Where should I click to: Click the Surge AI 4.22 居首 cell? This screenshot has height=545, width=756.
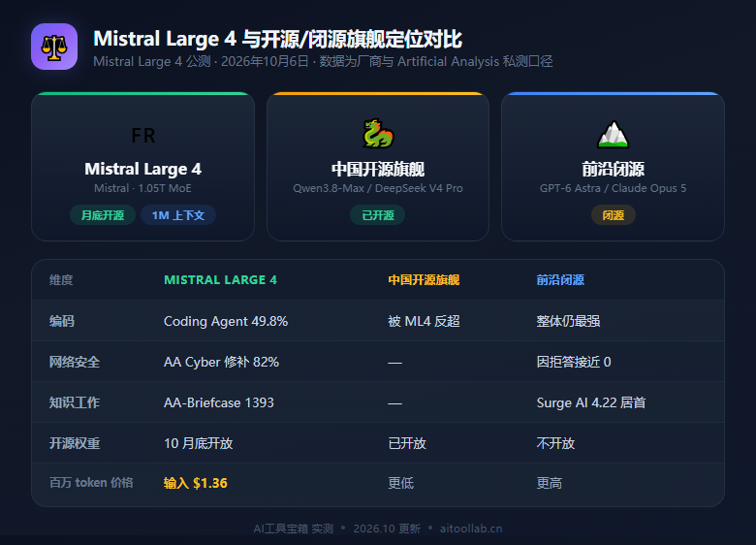pyautogui.click(x=591, y=402)
